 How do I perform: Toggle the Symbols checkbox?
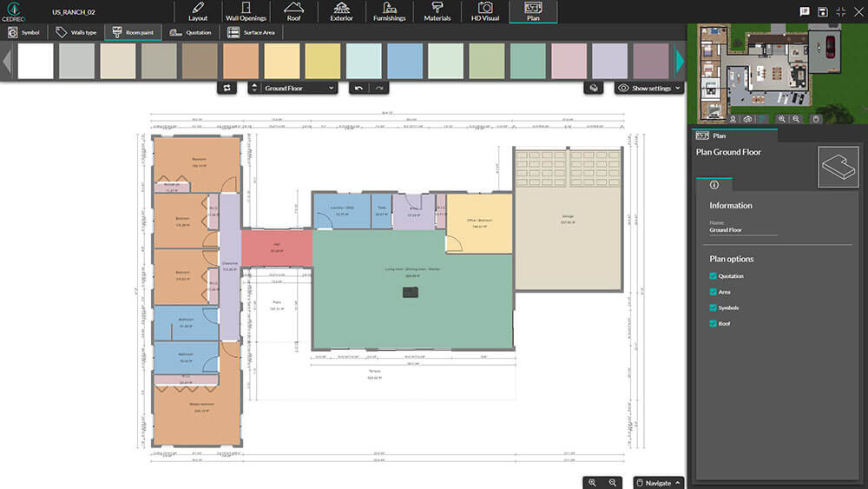pyautogui.click(x=713, y=307)
